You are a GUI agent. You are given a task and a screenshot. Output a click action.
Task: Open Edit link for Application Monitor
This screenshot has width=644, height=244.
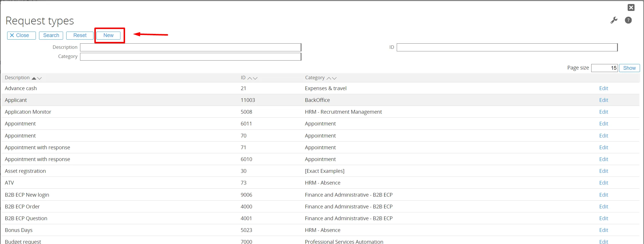pos(604,112)
